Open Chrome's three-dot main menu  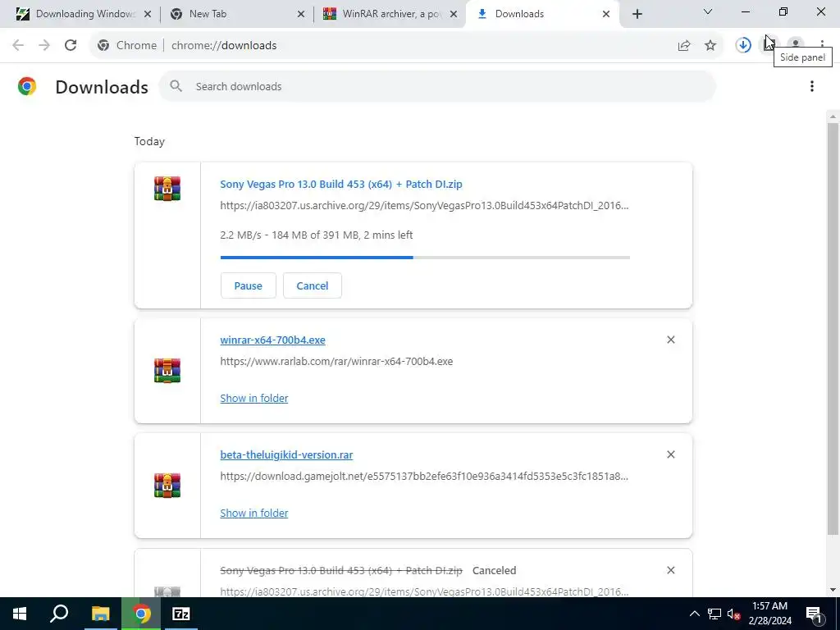point(822,44)
